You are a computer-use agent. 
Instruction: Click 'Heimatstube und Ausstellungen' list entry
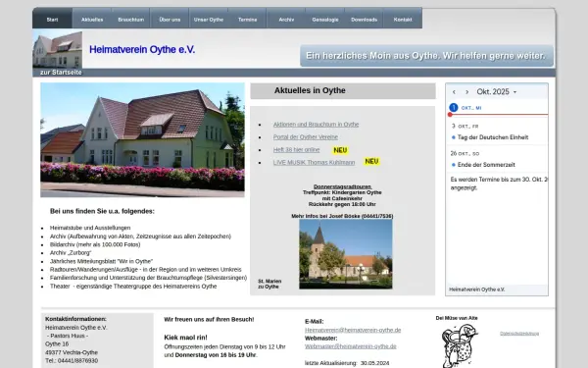90,228
